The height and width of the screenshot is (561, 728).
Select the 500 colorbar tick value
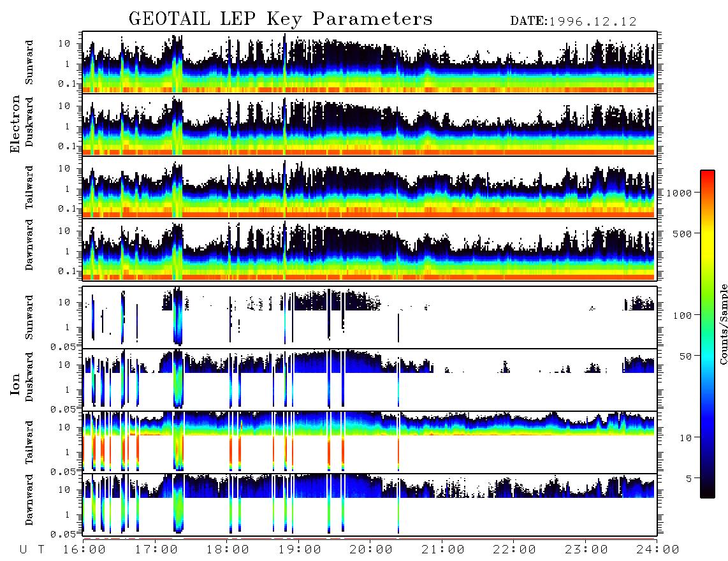click(683, 233)
